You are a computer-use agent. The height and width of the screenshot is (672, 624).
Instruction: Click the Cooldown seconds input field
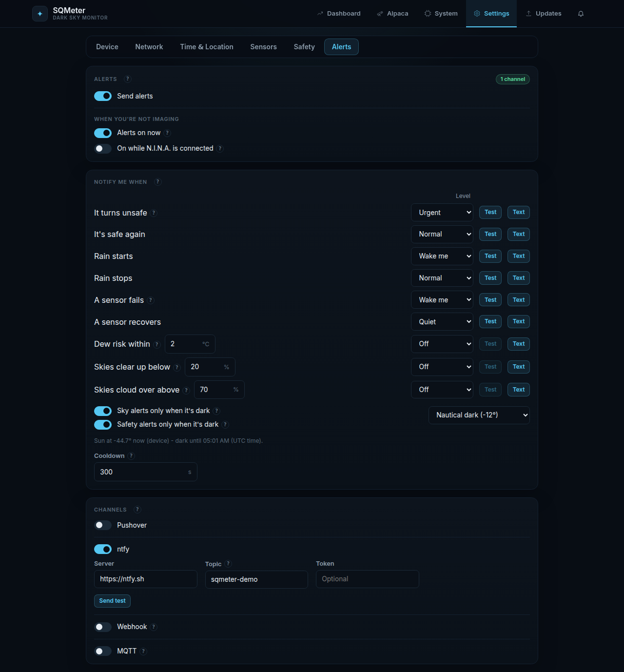click(146, 472)
